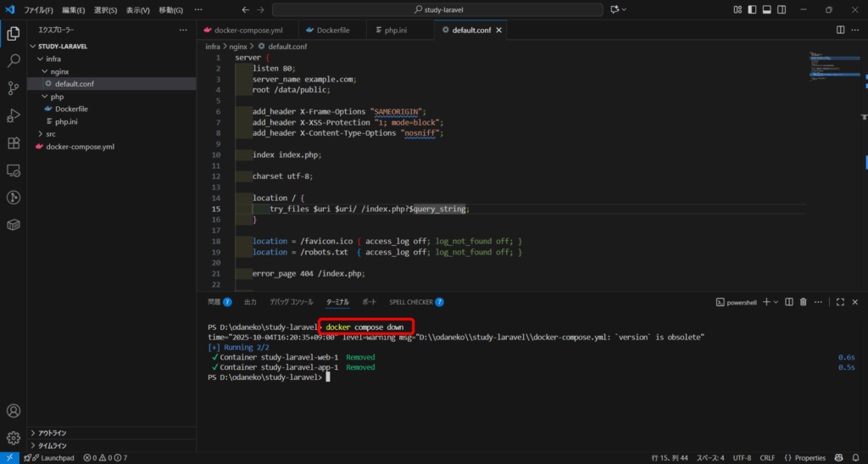
Task: Kill terminal with trash icon
Action: [803, 302]
